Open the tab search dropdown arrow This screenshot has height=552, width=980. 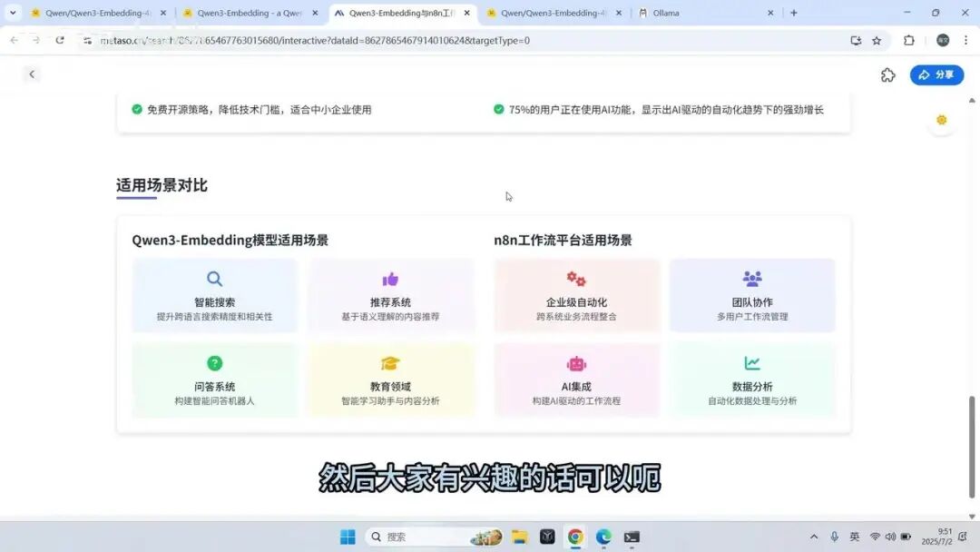[x=13, y=13]
